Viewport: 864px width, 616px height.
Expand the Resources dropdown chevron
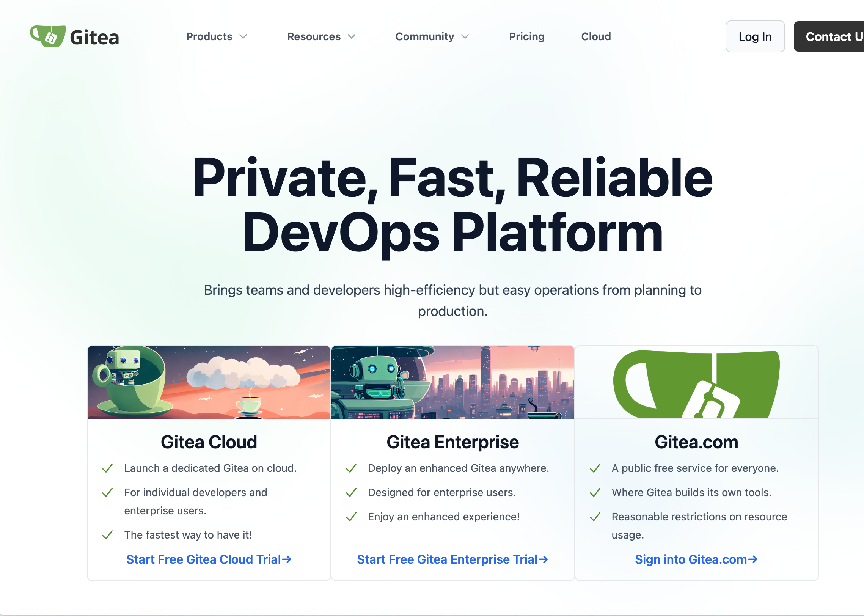[352, 36]
